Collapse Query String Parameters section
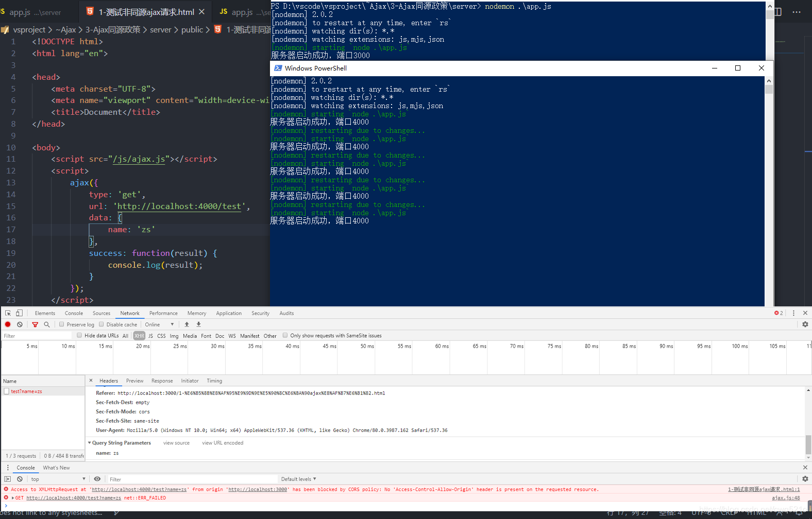The height and width of the screenshot is (519, 812). click(89, 443)
